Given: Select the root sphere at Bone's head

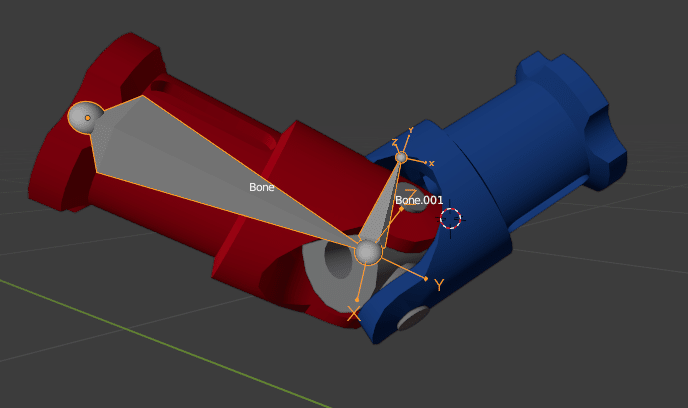Looking at the screenshot, I should (85, 118).
